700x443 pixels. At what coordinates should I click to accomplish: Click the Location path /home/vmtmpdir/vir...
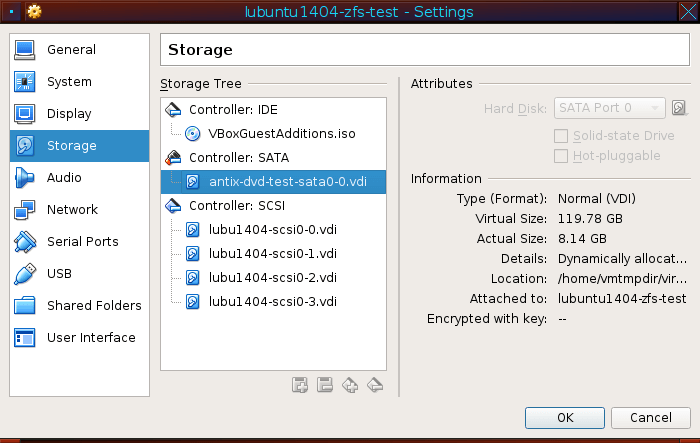(x=622, y=279)
